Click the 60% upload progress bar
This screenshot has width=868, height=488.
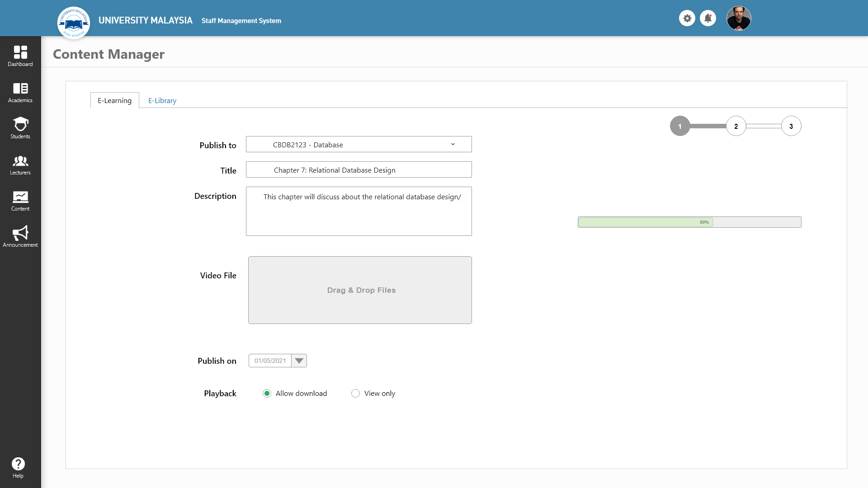(x=689, y=222)
